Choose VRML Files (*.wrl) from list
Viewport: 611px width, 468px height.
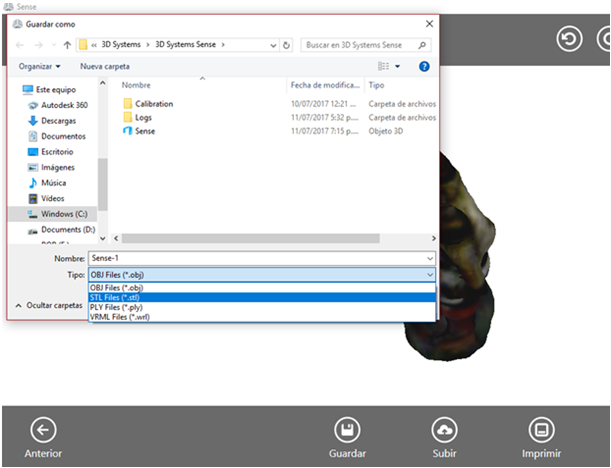click(x=262, y=317)
